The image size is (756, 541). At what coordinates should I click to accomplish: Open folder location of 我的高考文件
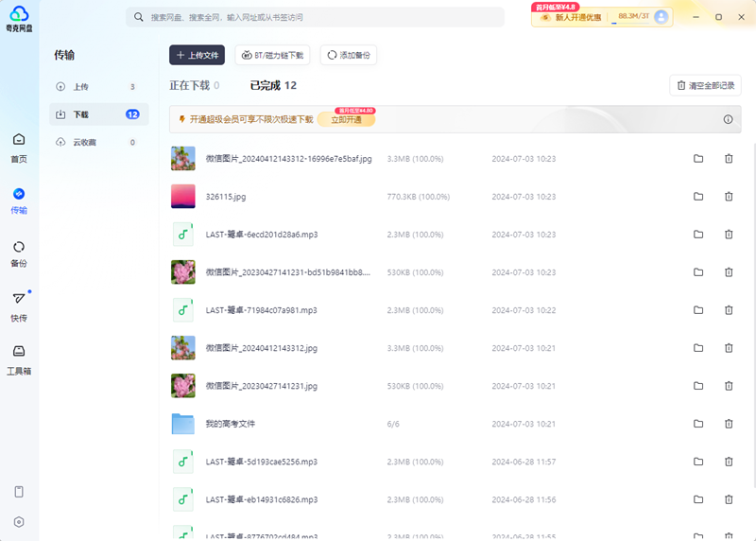(698, 424)
